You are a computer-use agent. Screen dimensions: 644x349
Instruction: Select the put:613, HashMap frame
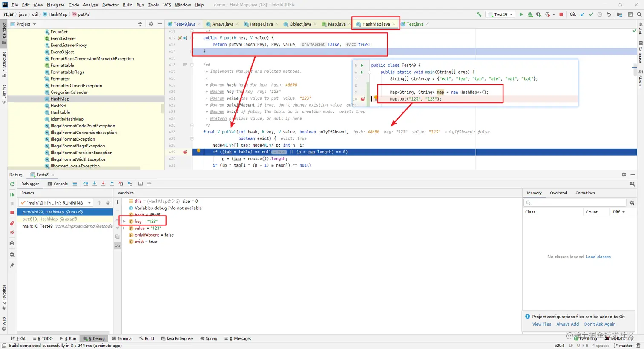[65, 219]
